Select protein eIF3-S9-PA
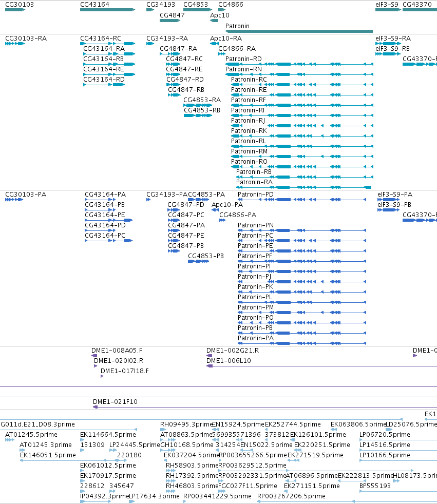 click(x=395, y=195)
